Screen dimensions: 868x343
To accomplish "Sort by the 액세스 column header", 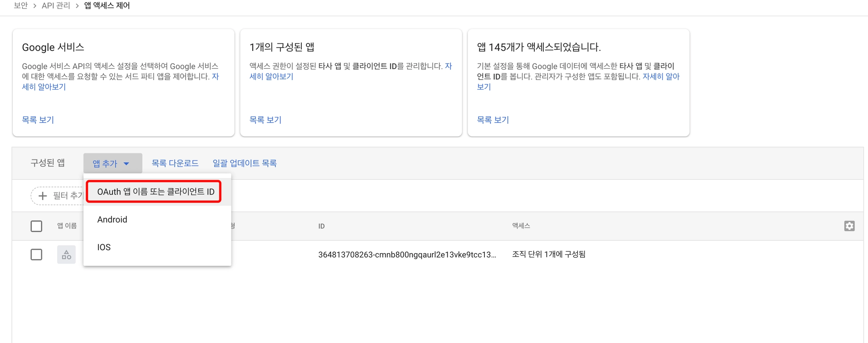I will click(521, 226).
